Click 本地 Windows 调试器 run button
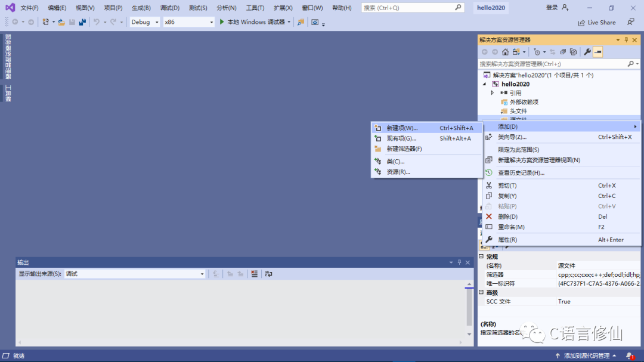Image resolution: width=644 pixels, height=362 pixels. tap(253, 22)
